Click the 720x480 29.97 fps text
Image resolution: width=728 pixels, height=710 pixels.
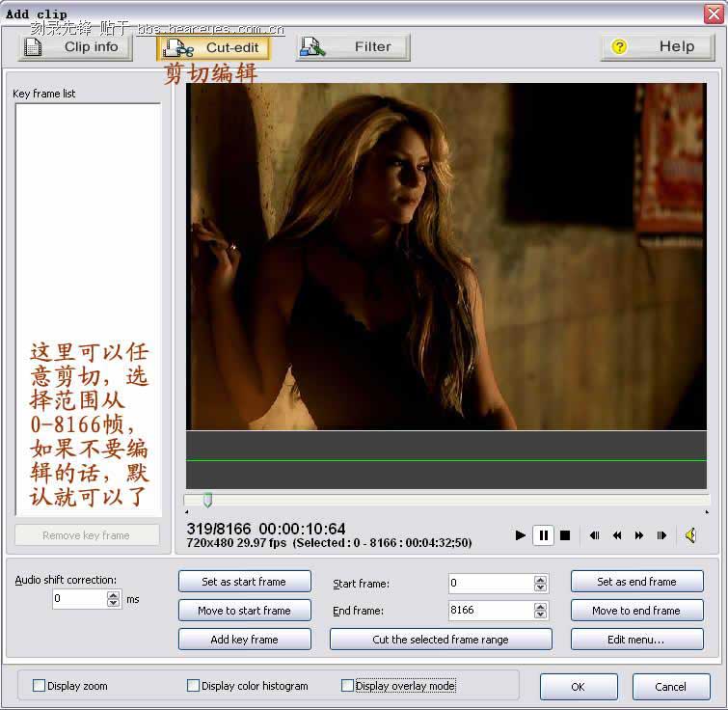236,542
